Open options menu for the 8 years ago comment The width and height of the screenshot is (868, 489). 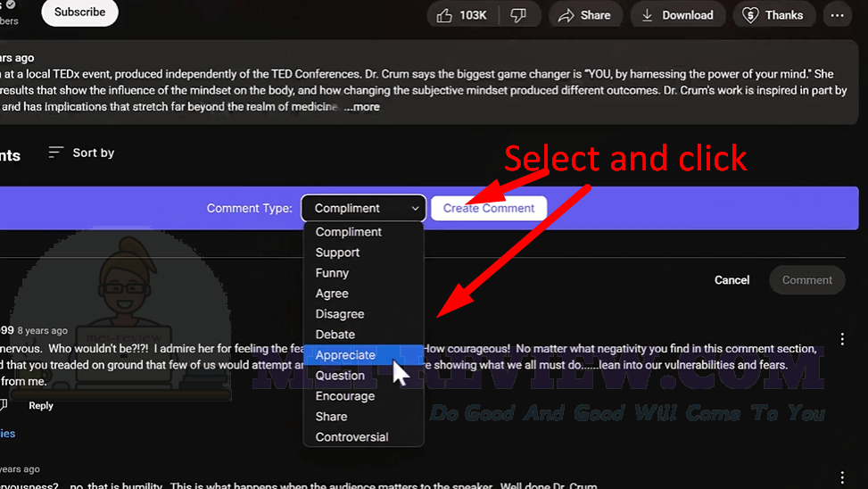coord(842,339)
